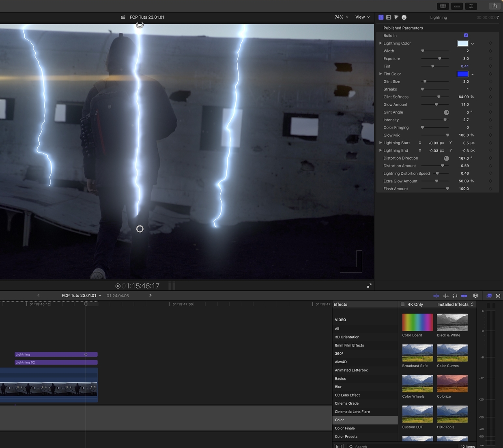Open the Title inspector
503x448 pixels.
pos(380,17)
